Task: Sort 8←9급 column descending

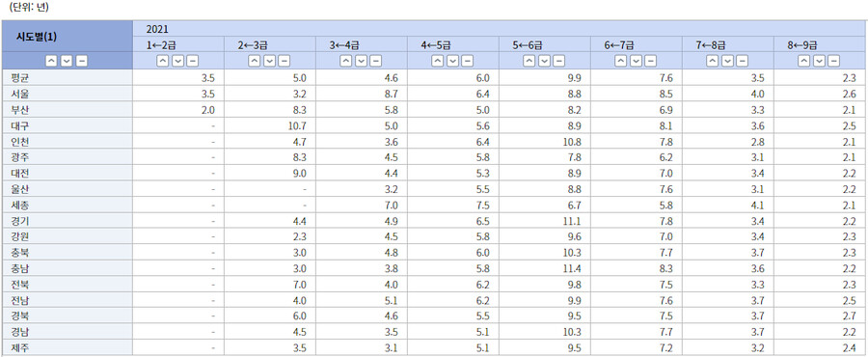Action: click(819, 61)
